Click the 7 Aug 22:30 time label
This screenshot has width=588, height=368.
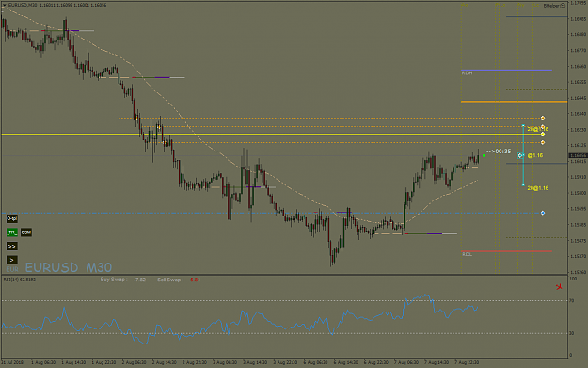[x=467, y=362]
